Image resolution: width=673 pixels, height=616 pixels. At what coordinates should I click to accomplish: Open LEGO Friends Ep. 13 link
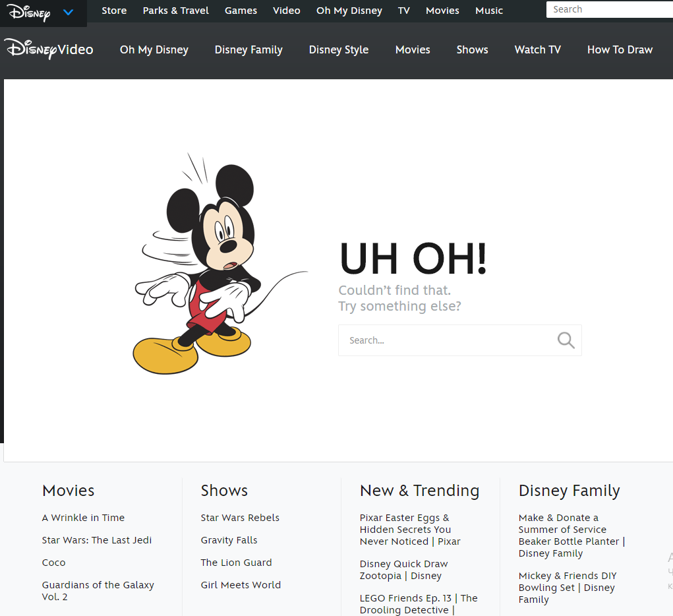click(x=419, y=604)
